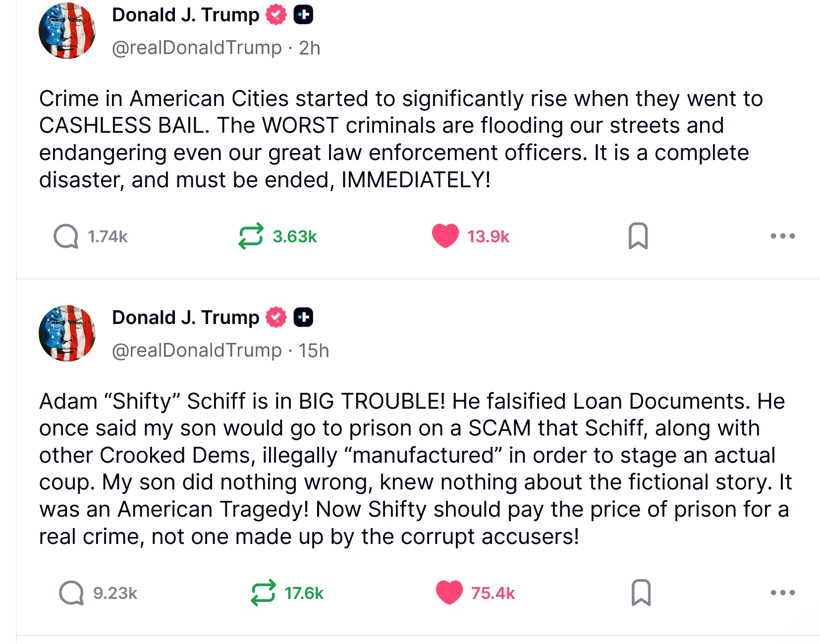Click the plus badge on the 2h post
The height and width of the screenshot is (644, 820).
tap(303, 15)
